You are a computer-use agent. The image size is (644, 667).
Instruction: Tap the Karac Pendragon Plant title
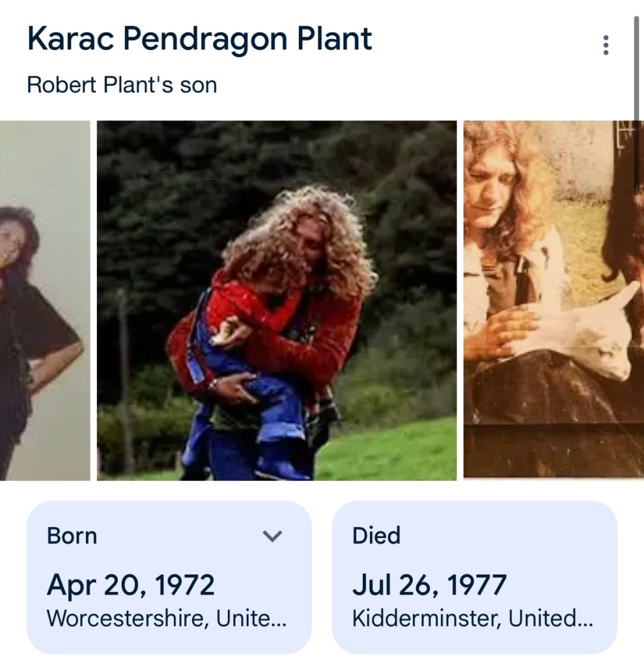tap(199, 40)
